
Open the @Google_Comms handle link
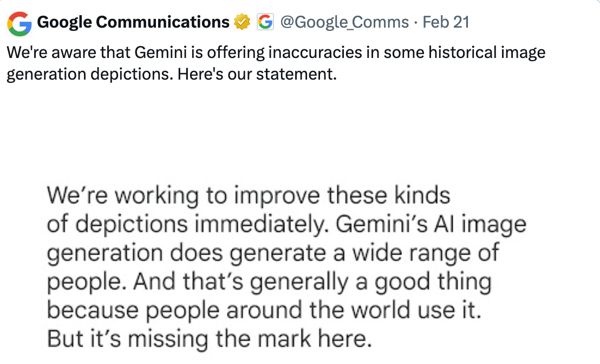[x=344, y=22]
